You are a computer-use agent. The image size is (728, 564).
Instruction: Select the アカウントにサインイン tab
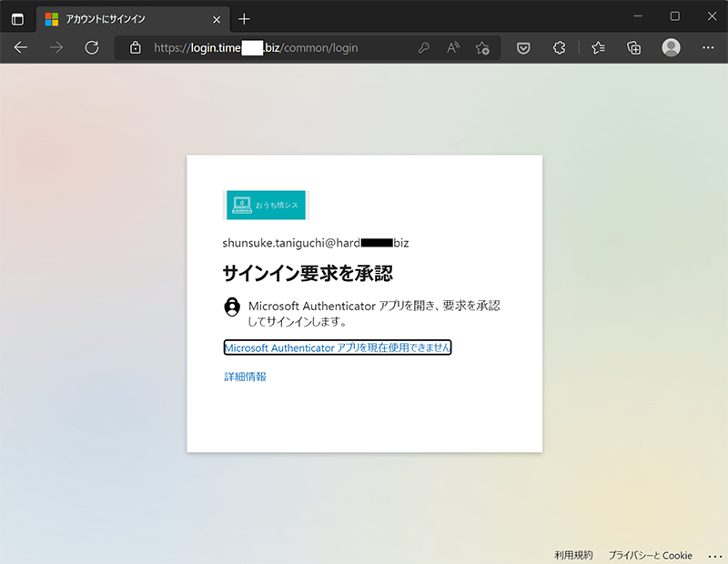(x=133, y=19)
